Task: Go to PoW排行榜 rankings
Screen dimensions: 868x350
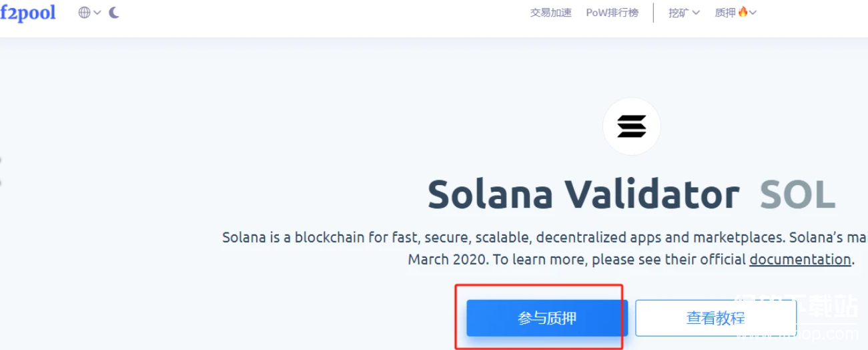Action: click(612, 13)
